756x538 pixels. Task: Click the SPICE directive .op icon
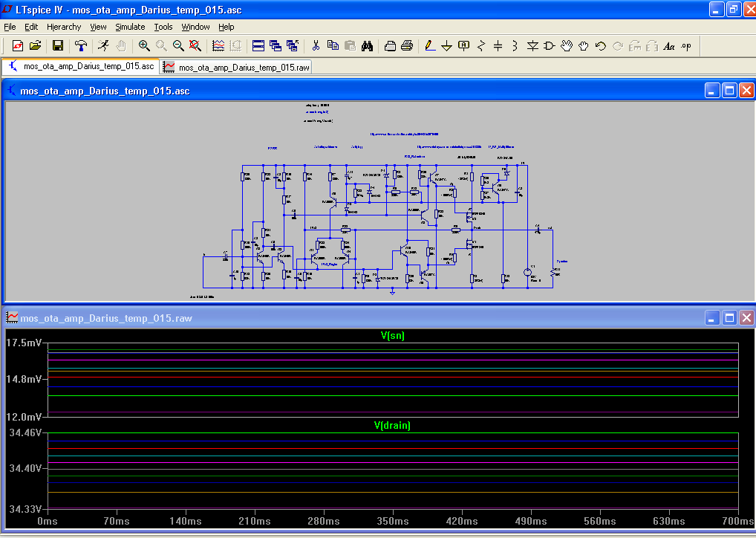(686, 46)
